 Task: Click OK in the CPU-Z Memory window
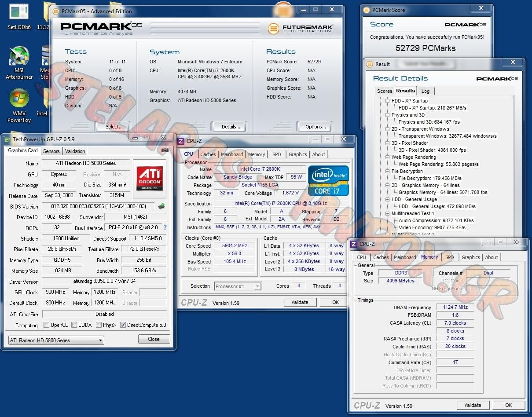pyautogui.click(x=508, y=405)
